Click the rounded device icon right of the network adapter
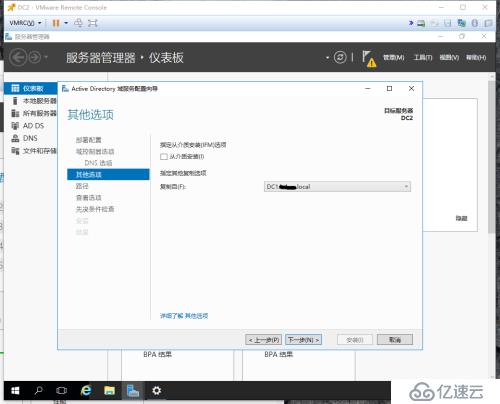 pos(475,23)
